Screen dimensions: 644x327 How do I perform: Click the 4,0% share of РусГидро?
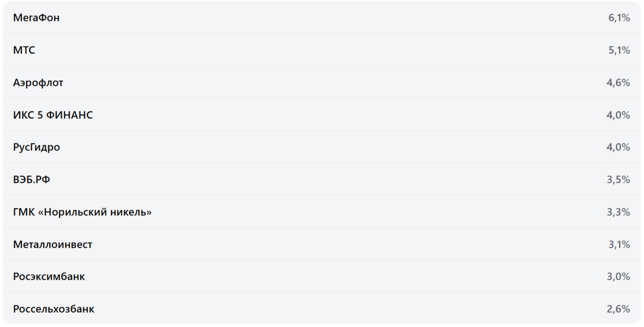tap(618, 147)
